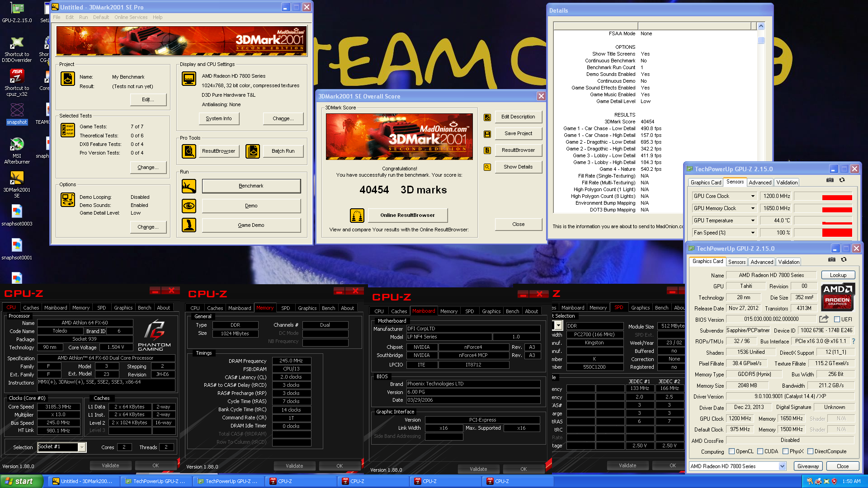
Task: Open the AMD Radeon HD 7800 Series GPU selector
Action: click(x=737, y=466)
